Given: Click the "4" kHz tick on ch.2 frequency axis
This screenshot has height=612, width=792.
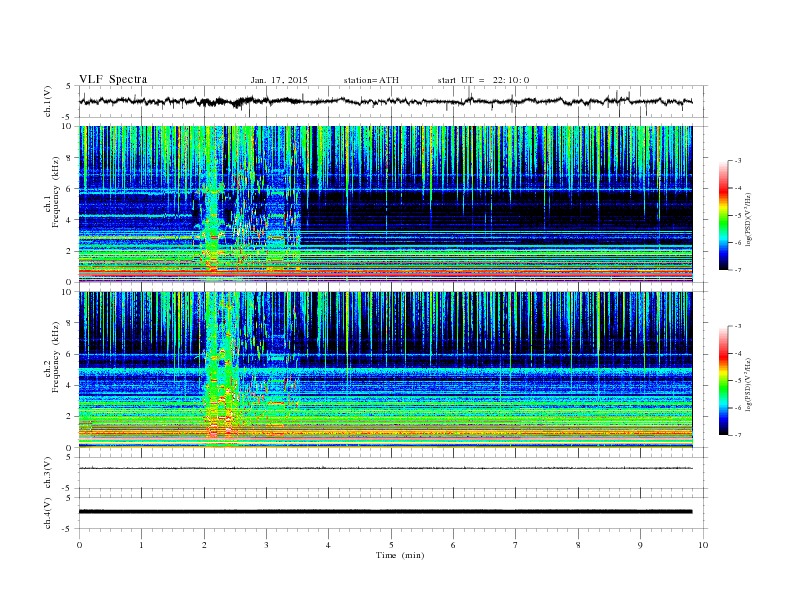Looking at the screenshot, I should 70,385.
